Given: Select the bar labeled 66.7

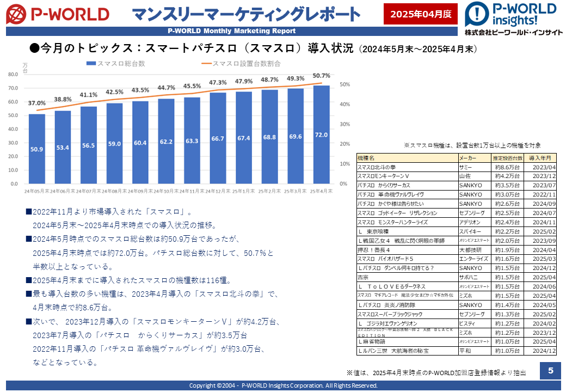Looking at the screenshot, I should coord(218,138).
